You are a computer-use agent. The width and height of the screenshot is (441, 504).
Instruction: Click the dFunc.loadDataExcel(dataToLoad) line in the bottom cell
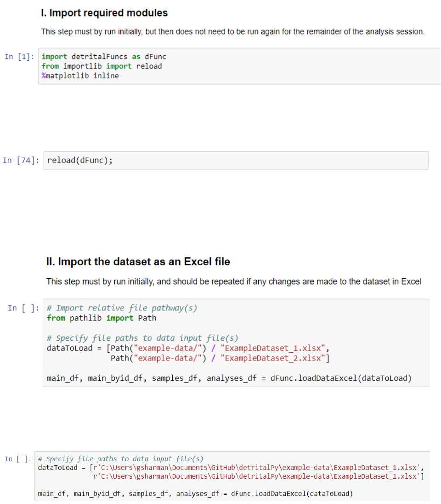coord(195,493)
